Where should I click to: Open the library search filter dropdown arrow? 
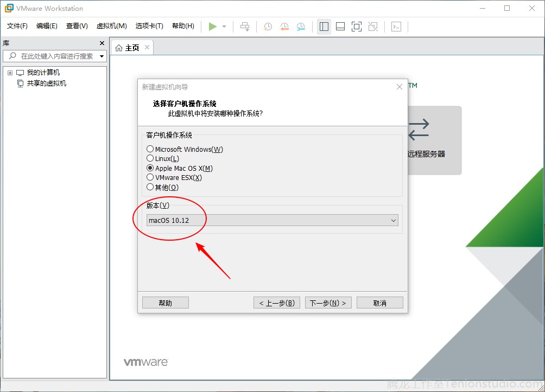[x=102, y=56]
